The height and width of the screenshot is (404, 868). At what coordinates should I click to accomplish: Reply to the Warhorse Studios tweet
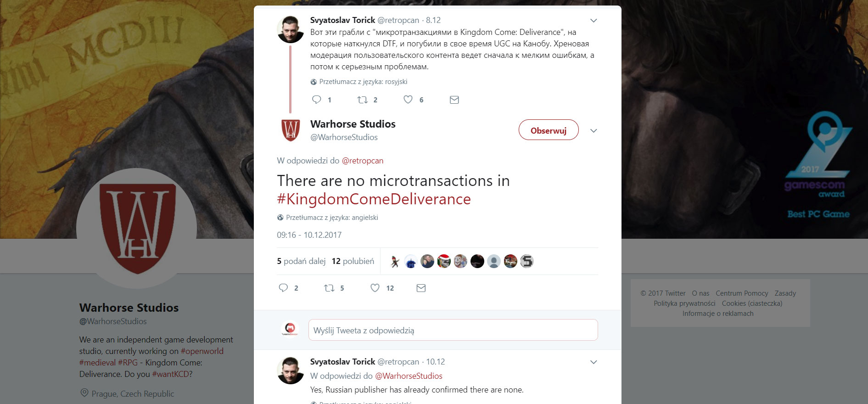tap(284, 288)
